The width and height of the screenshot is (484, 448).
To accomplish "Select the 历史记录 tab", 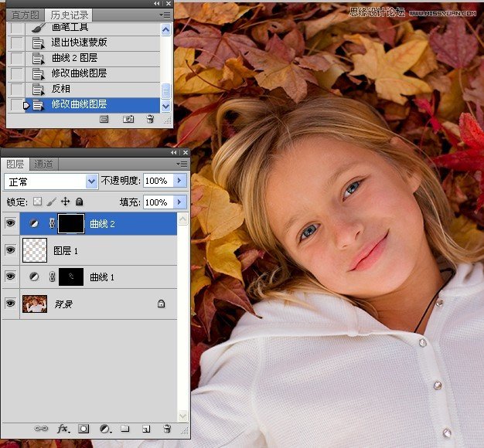I will click(x=70, y=15).
